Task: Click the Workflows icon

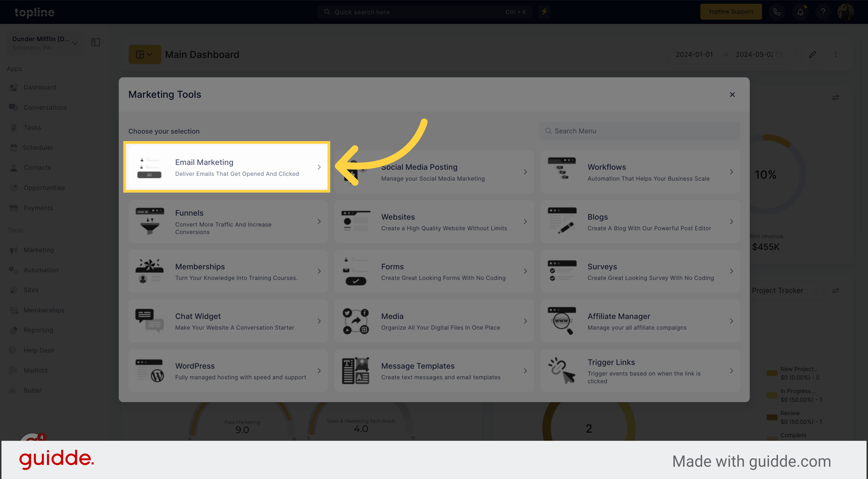Action: pos(561,168)
